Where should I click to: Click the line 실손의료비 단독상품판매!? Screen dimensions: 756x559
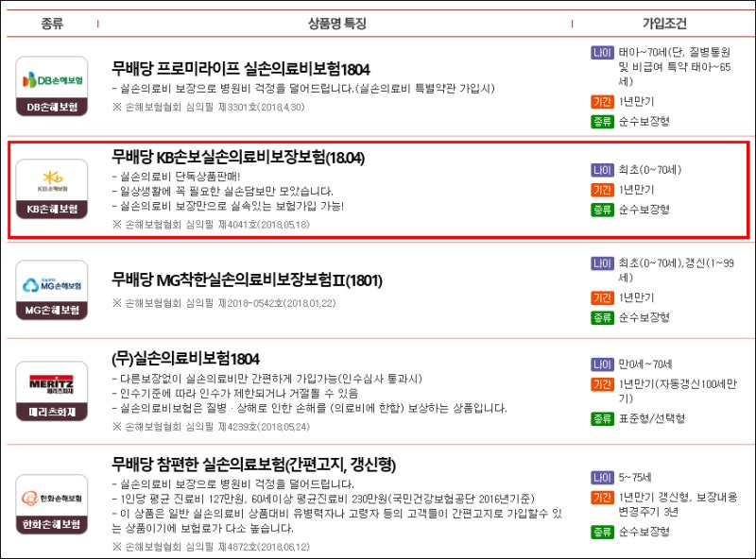point(176,177)
